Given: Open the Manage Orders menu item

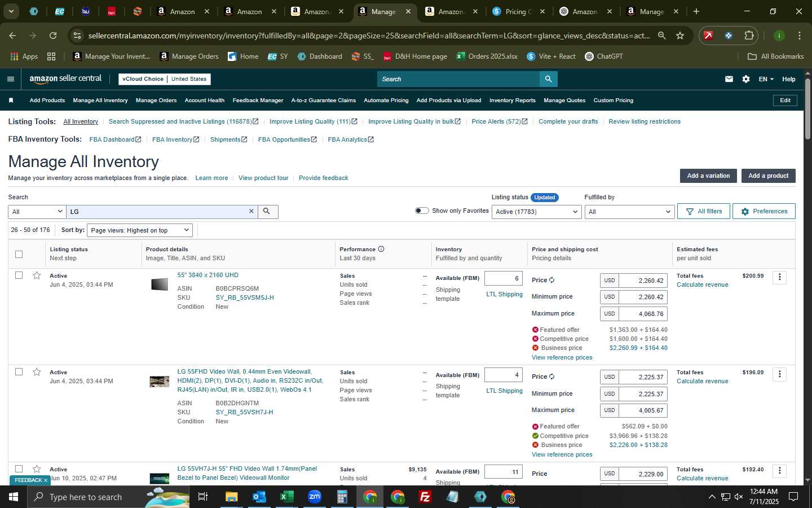Looking at the screenshot, I should tap(156, 100).
